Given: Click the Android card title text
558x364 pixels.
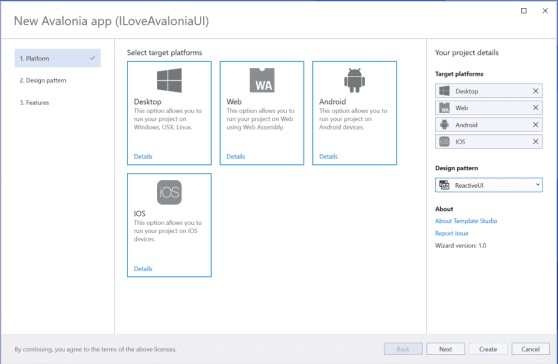Looking at the screenshot, I should (x=332, y=102).
